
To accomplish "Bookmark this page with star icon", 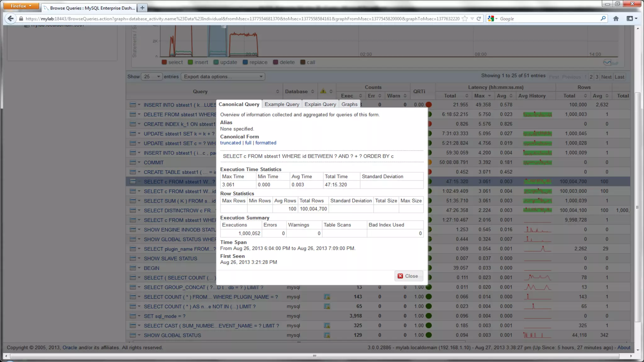I will [465, 19].
